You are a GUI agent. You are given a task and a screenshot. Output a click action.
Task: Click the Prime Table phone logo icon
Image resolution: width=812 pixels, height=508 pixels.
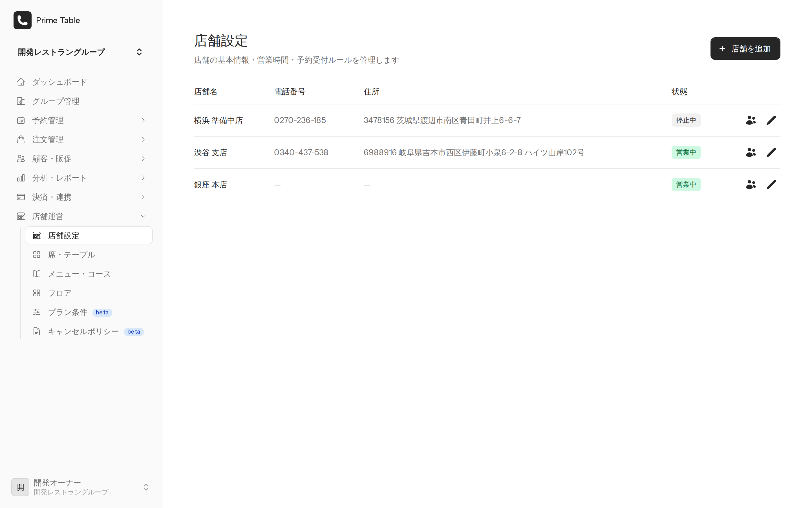pos(22,20)
